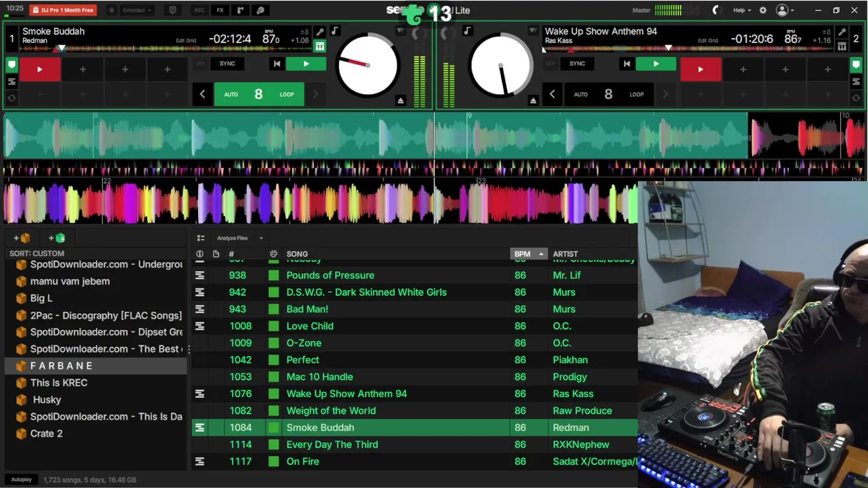The image size is (868, 488).
Task: Sort library by BPM column
Action: pos(528,253)
